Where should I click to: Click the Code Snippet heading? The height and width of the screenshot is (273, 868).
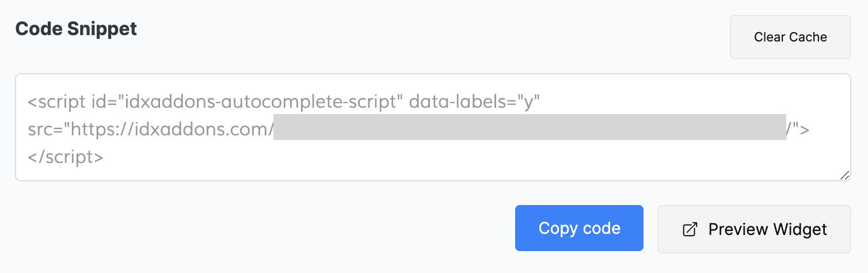click(76, 29)
